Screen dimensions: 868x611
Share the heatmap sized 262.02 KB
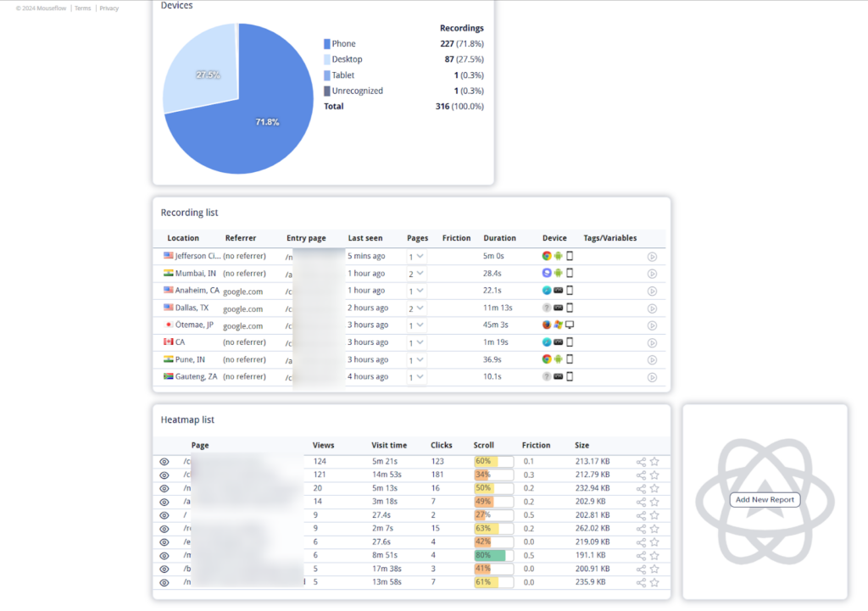pyautogui.click(x=641, y=529)
